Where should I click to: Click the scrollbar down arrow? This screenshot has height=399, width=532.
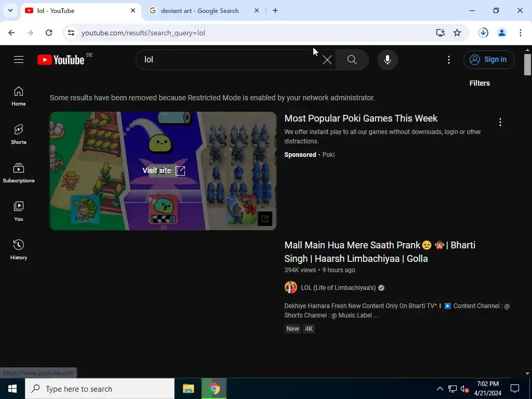coord(527,374)
